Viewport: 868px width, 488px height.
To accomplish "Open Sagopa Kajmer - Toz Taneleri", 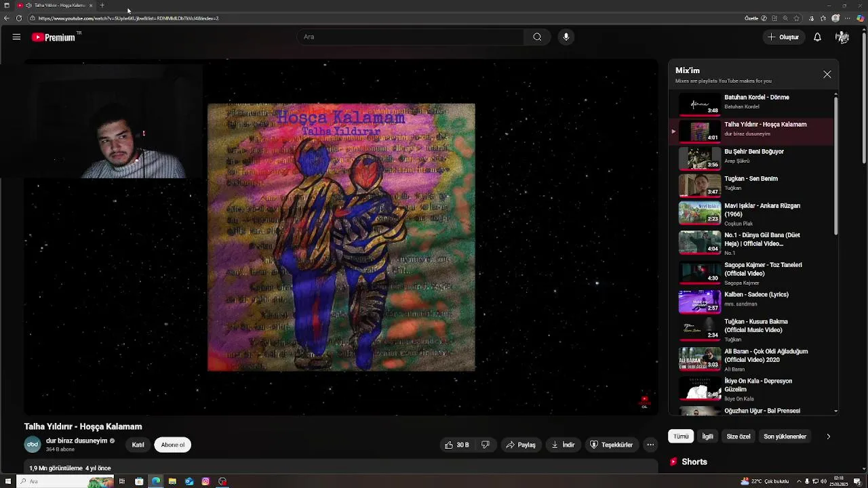I will pos(753,272).
